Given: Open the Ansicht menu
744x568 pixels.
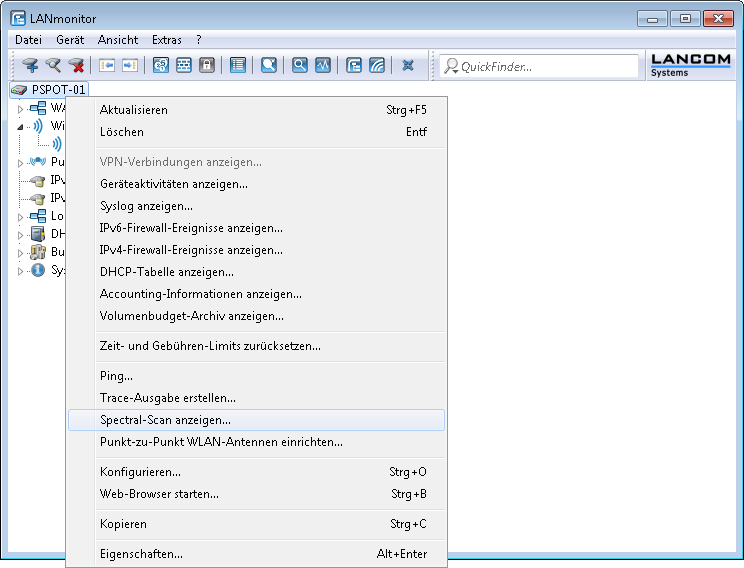Looking at the screenshot, I should (x=118, y=40).
